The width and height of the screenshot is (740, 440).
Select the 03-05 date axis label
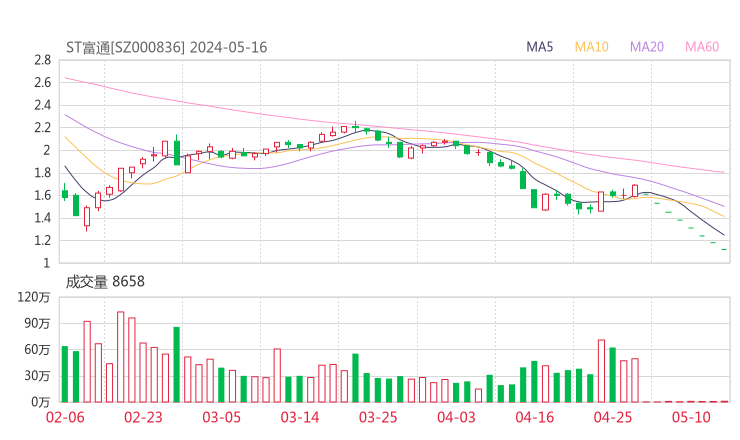pyautogui.click(x=222, y=417)
